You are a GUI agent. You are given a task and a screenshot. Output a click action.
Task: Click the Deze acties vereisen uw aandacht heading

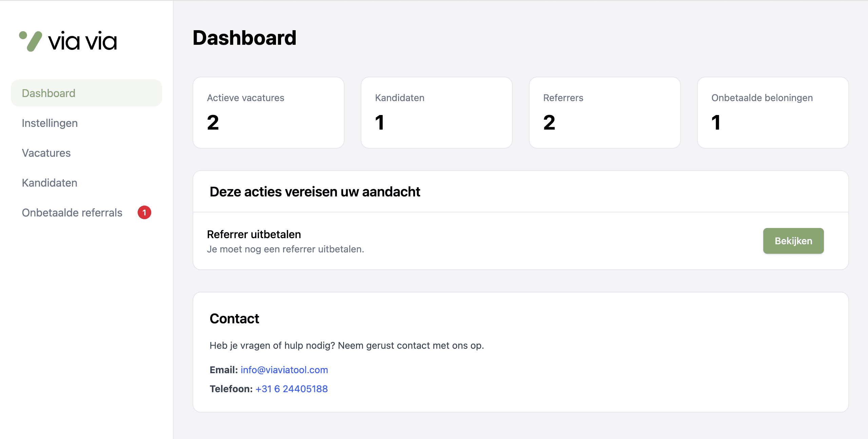click(x=315, y=192)
